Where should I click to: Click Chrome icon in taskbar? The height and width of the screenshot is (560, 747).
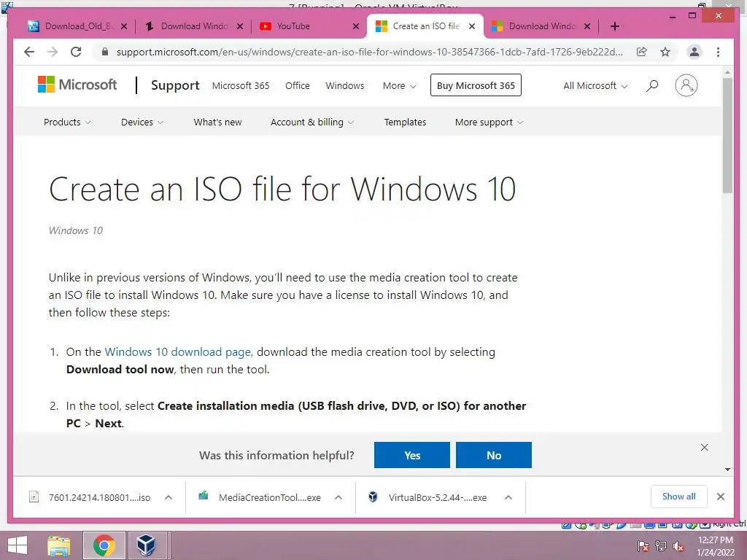[x=104, y=545]
